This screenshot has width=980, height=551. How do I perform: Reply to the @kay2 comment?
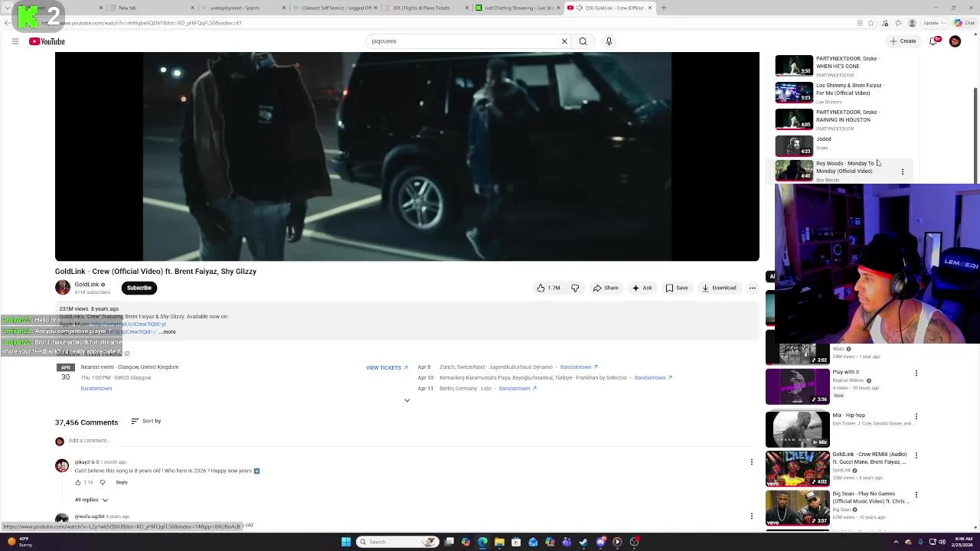[x=122, y=483]
